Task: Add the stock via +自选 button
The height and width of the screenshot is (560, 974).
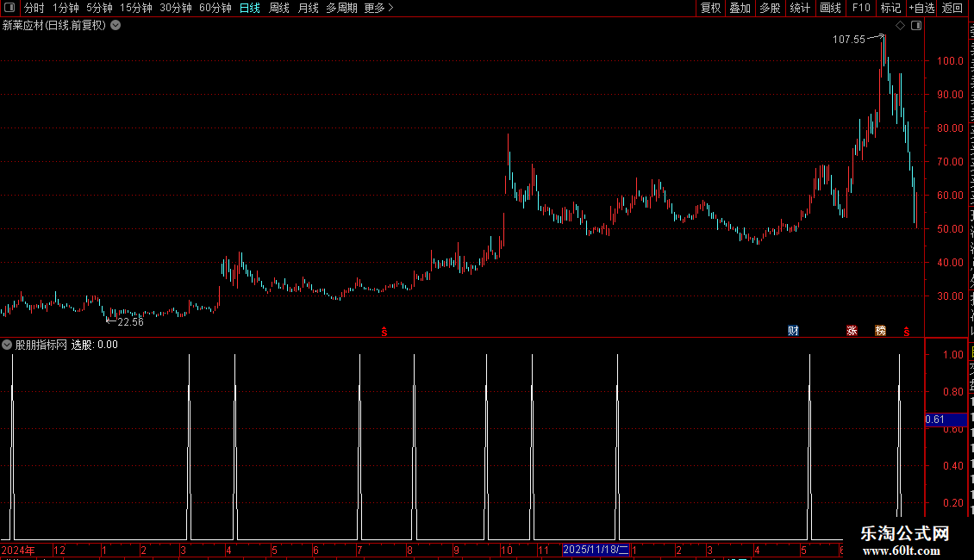Action: [x=921, y=8]
